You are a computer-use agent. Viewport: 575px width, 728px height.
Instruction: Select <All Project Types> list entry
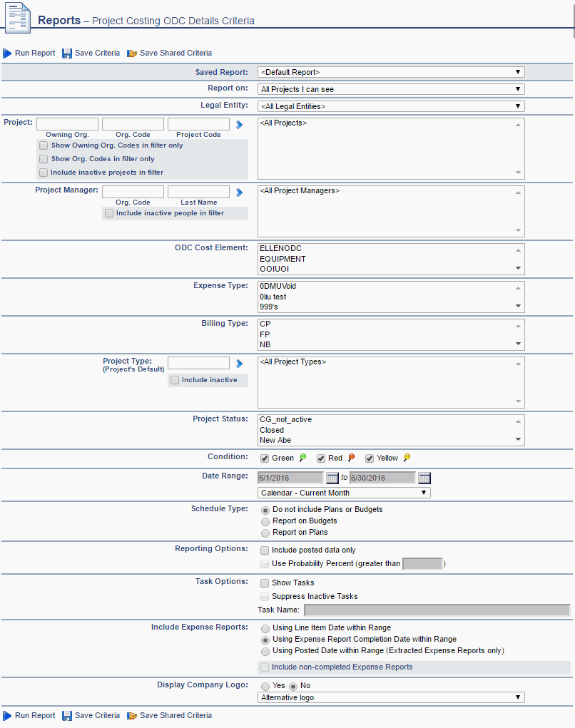[x=293, y=362]
